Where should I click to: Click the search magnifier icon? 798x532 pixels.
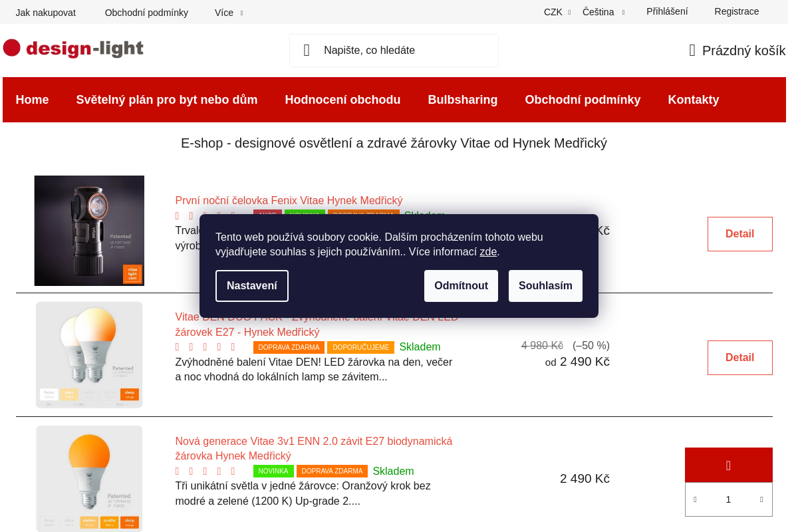pos(307,51)
